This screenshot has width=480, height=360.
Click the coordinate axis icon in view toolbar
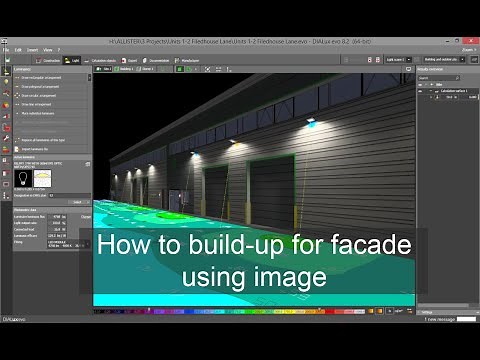229,69
